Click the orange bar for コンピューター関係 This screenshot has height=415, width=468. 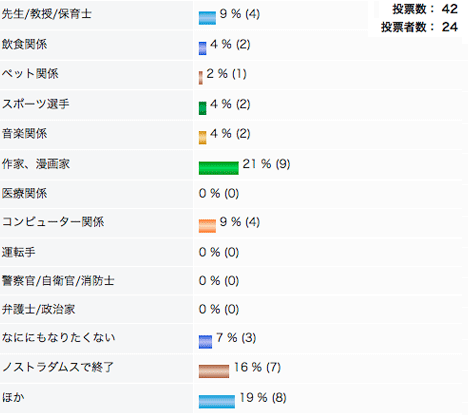pyautogui.click(x=207, y=226)
